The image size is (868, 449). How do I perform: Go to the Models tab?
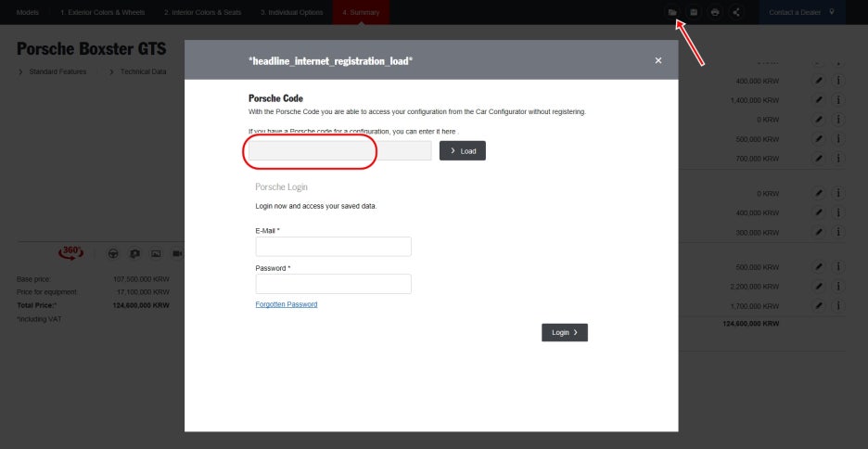28,12
